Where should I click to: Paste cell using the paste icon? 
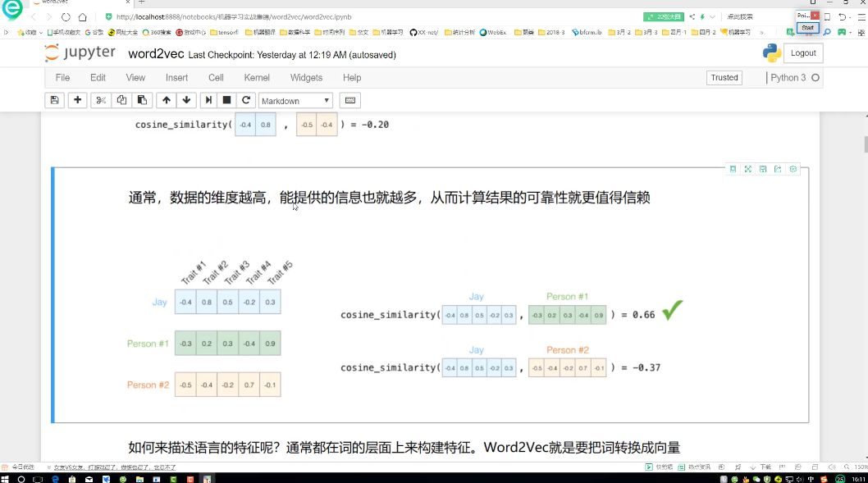pos(142,99)
